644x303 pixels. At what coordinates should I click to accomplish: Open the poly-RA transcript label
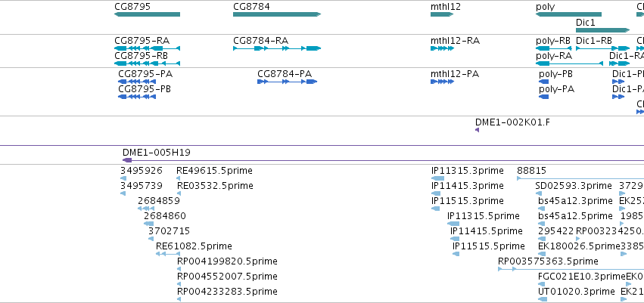tap(554, 56)
